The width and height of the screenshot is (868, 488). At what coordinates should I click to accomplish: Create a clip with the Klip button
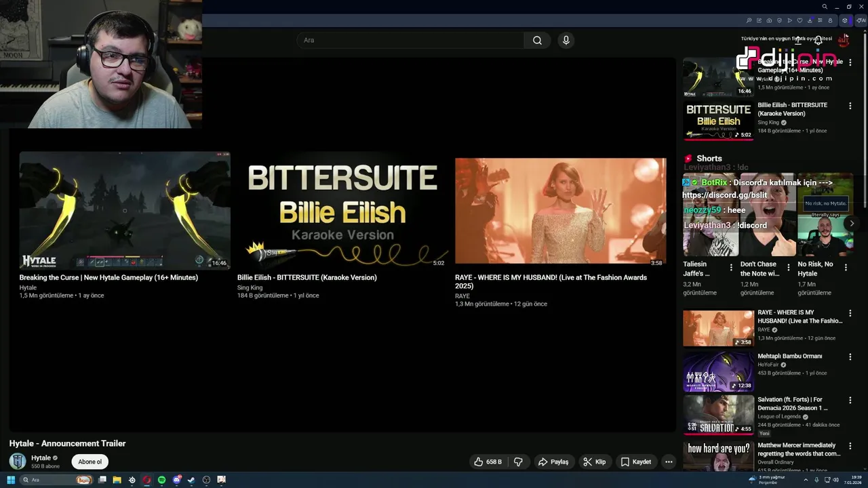click(595, 462)
